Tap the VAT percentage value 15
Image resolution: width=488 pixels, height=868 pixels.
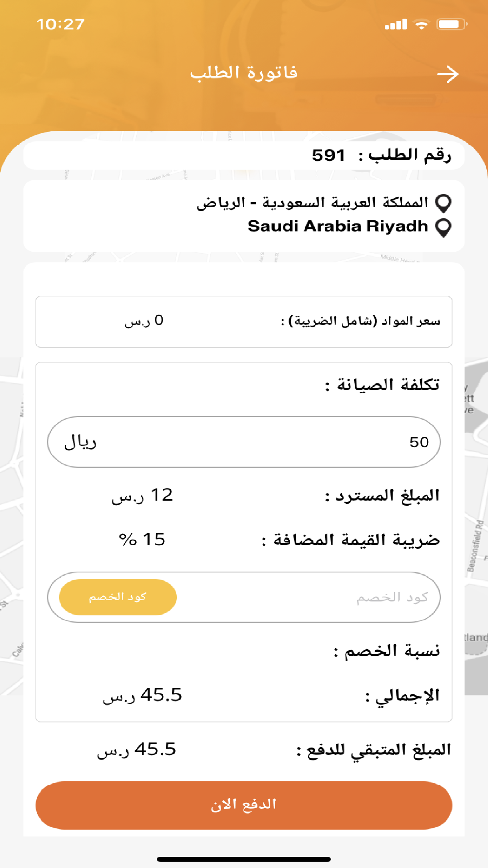pyautogui.click(x=142, y=539)
